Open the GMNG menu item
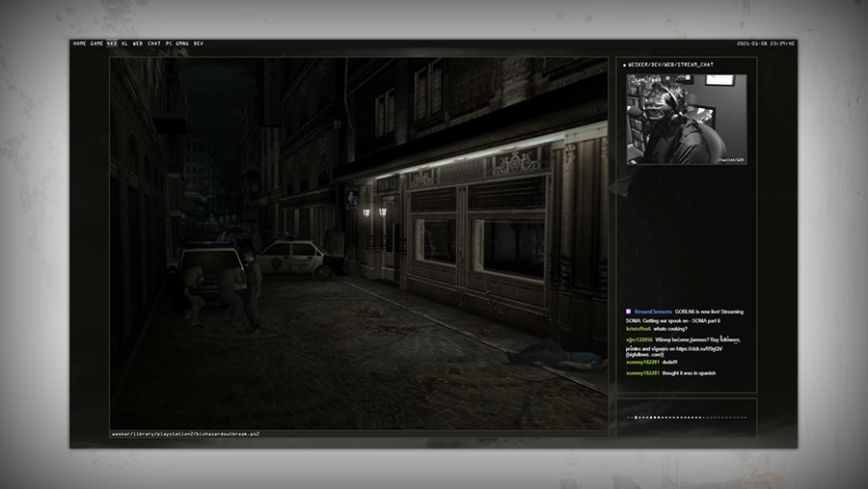Viewport: 868px width, 489px height. point(182,43)
